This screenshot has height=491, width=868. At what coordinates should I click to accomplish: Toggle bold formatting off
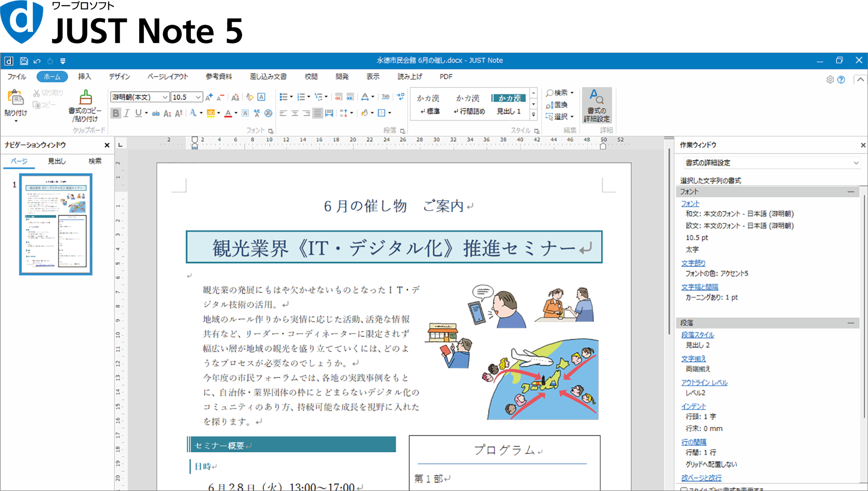115,114
